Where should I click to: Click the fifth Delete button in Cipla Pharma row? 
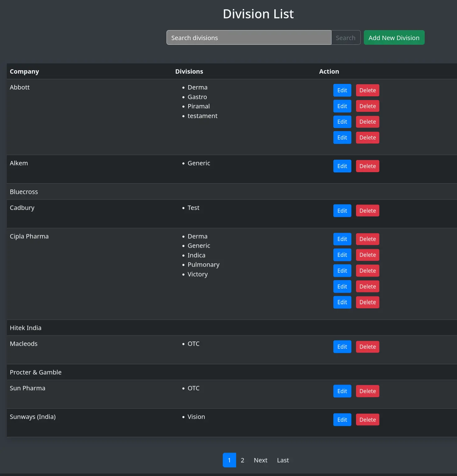(x=368, y=302)
